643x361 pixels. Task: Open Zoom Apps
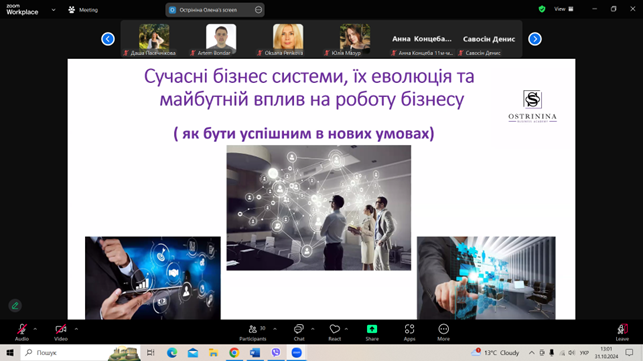[x=409, y=332]
